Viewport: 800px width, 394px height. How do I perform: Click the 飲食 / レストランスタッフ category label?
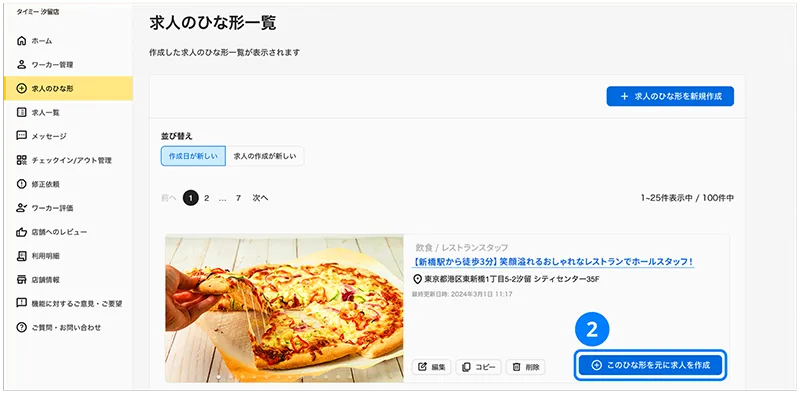coord(462,248)
